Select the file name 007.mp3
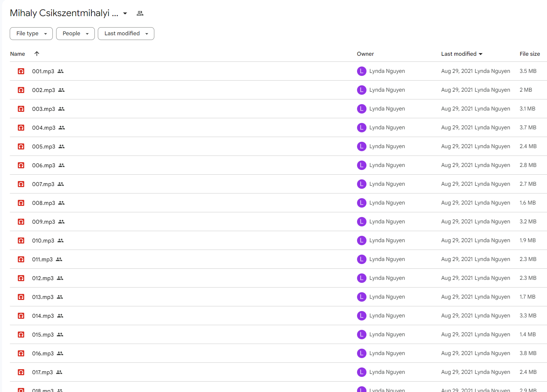Image resolution: width=547 pixels, height=392 pixels. pyautogui.click(x=43, y=184)
